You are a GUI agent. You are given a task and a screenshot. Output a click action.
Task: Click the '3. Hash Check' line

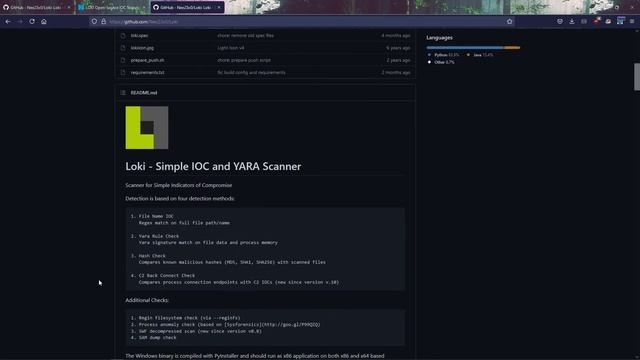tap(148, 256)
